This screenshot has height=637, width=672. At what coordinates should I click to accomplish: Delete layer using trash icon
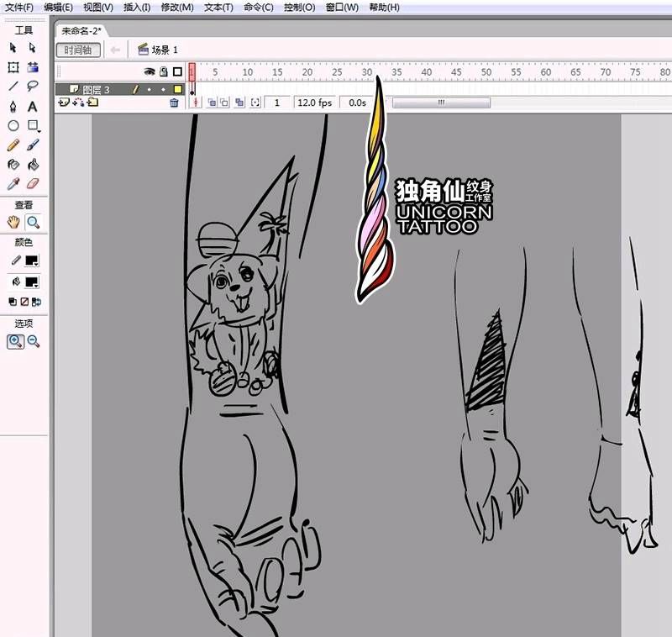[x=174, y=103]
